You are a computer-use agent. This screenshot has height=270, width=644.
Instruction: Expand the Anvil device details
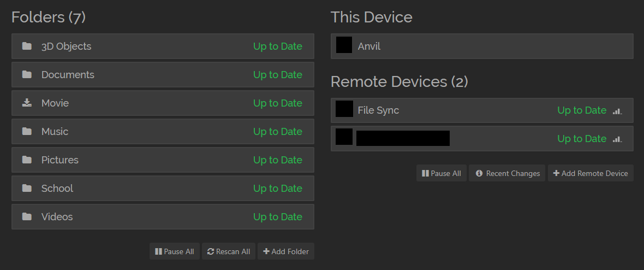[x=482, y=46]
